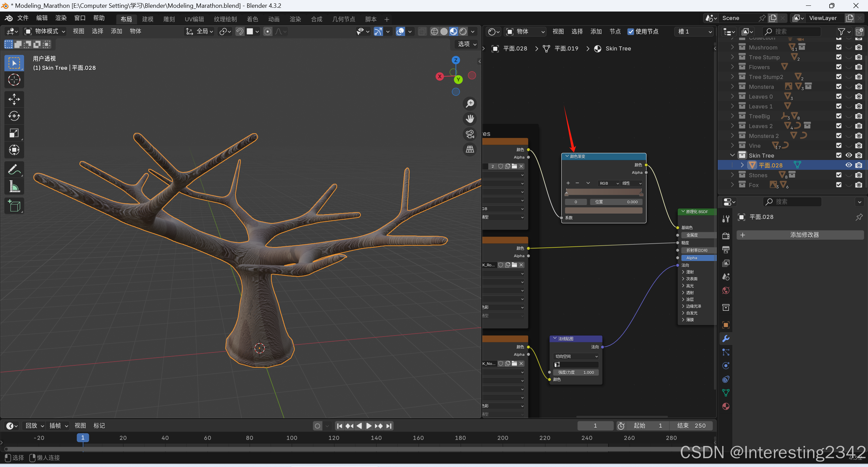Screen dimensions: 868x467
Task: Open the material slot dropdown 槽 1
Action: (x=694, y=32)
